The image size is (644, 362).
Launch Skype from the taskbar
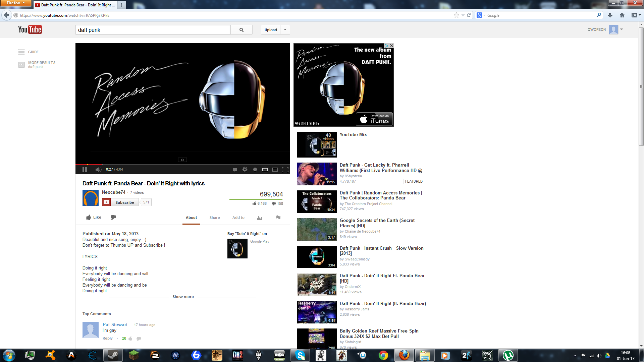(300, 355)
